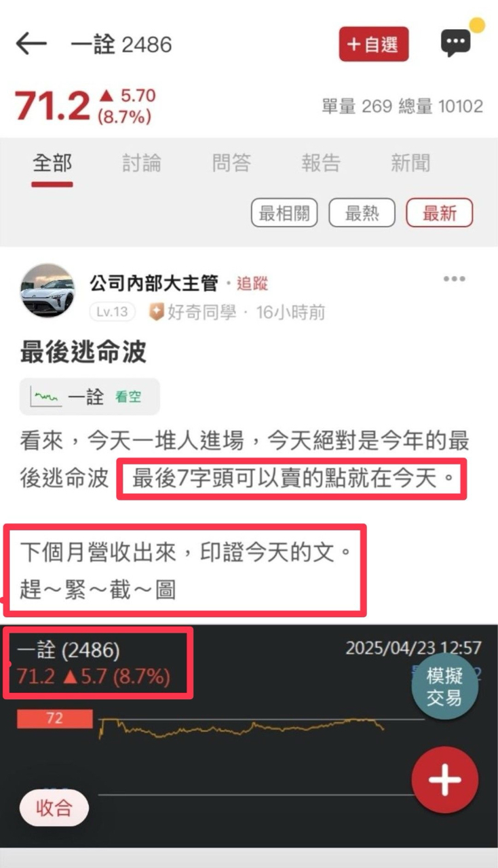Open 模擬交易 round button

pyautogui.click(x=444, y=687)
